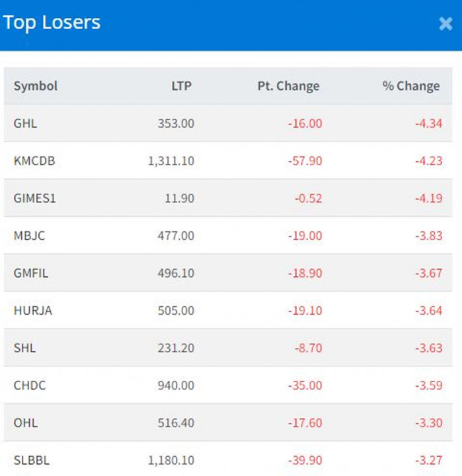Click CHDC's LTP value 940.00
Viewport: 462px width, 476px height.
click(x=176, y=385)
